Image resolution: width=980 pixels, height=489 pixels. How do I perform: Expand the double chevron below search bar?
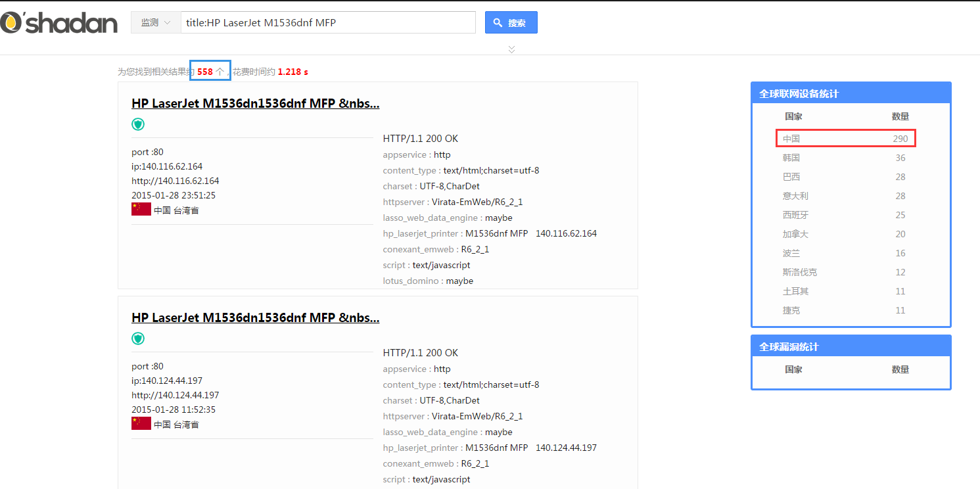[x=511, y=49]
